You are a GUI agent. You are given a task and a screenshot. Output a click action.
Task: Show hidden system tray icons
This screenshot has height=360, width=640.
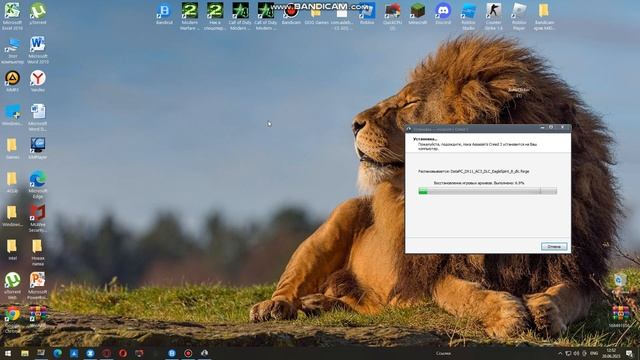560,353
